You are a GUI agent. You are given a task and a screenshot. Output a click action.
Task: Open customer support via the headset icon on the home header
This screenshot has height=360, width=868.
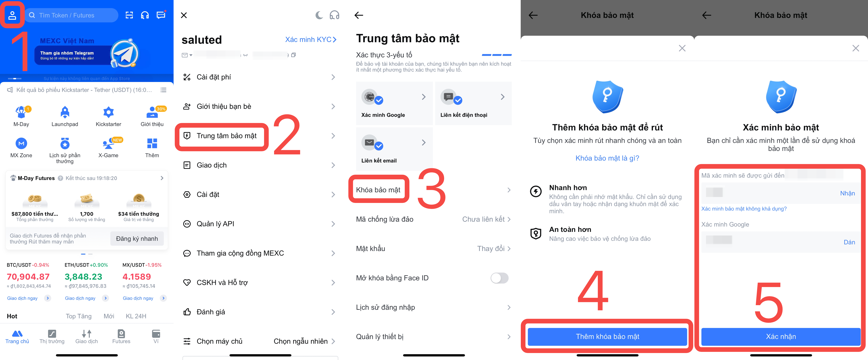tap(145, 15)
